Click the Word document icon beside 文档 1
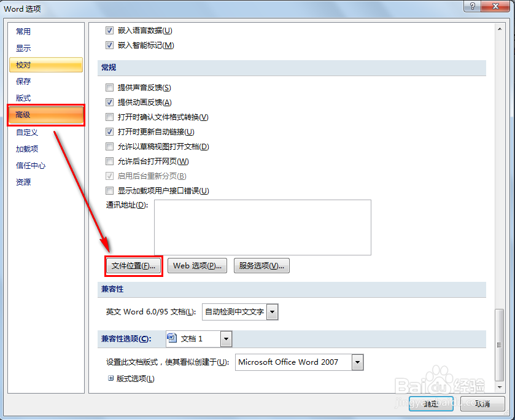 (x=172, y=338)
